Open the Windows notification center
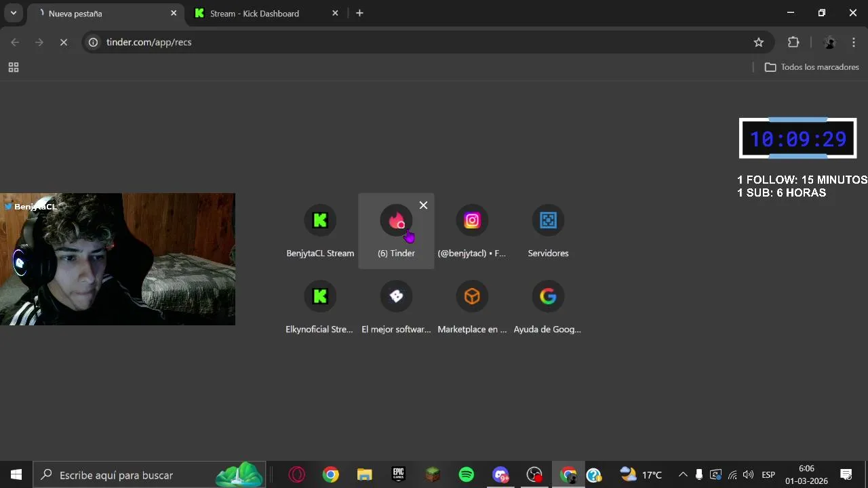 [x=846, y=475]
